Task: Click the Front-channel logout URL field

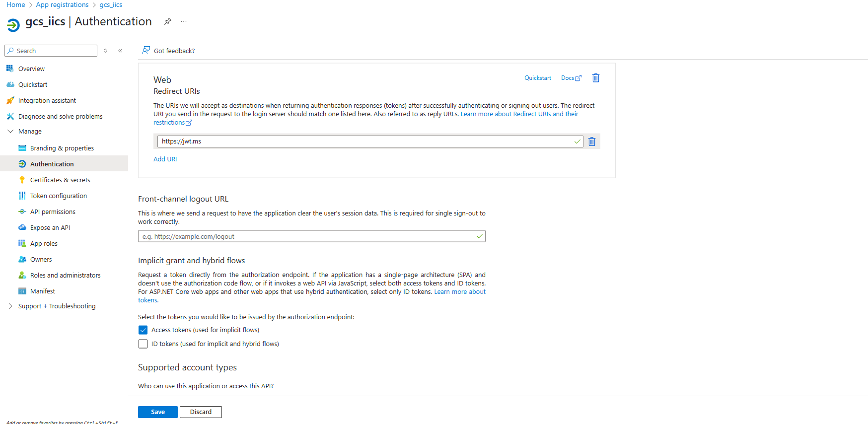Action: tap(312, 236)
